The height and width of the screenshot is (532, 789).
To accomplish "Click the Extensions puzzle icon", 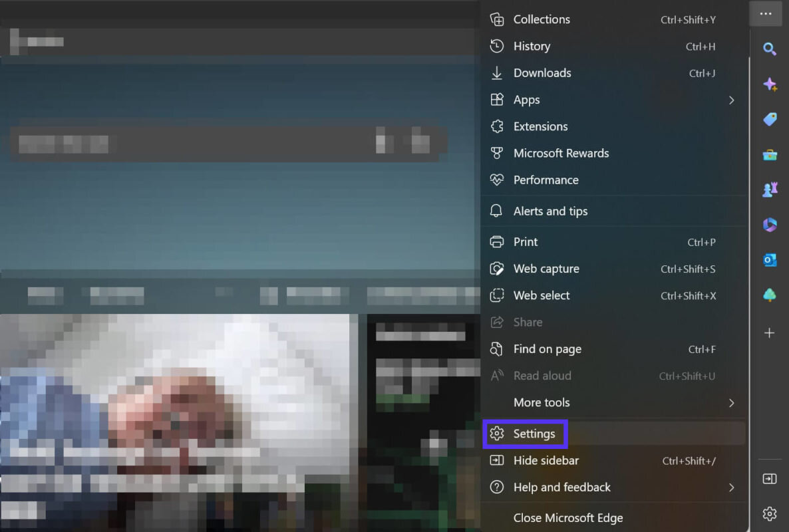I will 497,126.
